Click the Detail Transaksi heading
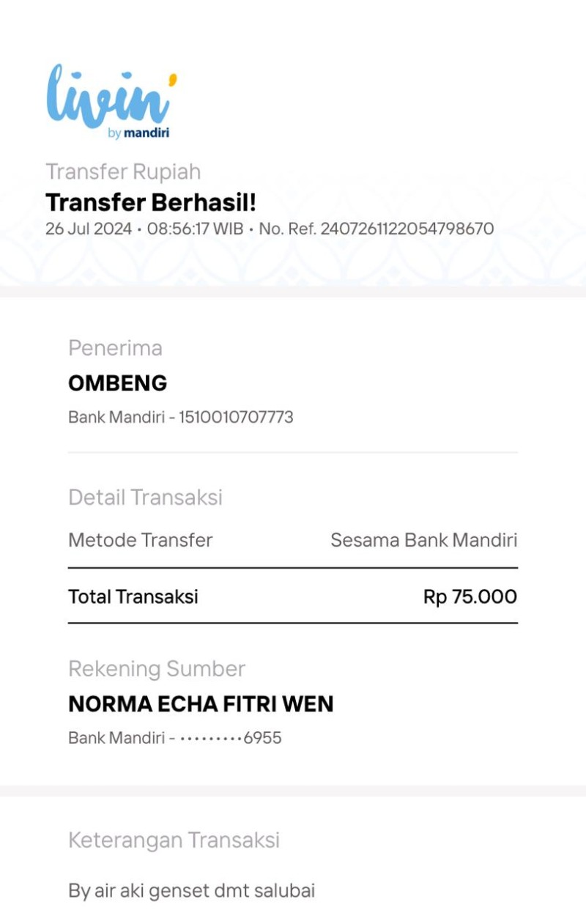This screenshot has height=924, width=586. [145, 498]
